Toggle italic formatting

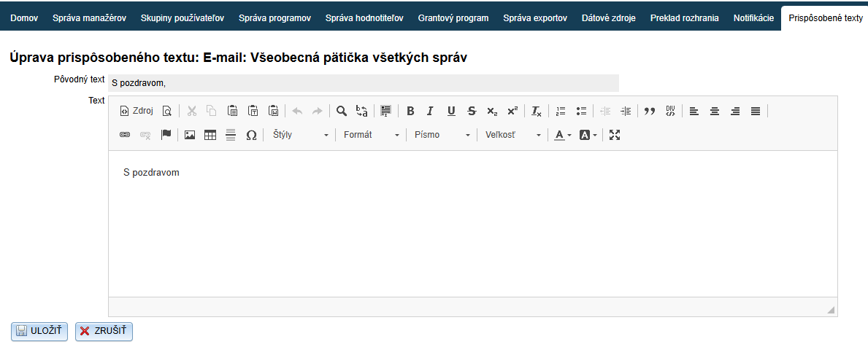[x=430, y=111]
